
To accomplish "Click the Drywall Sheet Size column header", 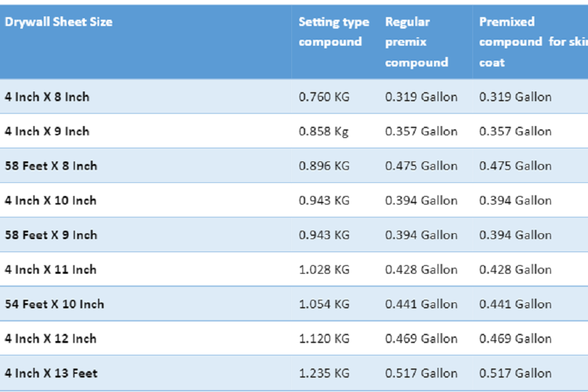I will (x=59, y=22).
